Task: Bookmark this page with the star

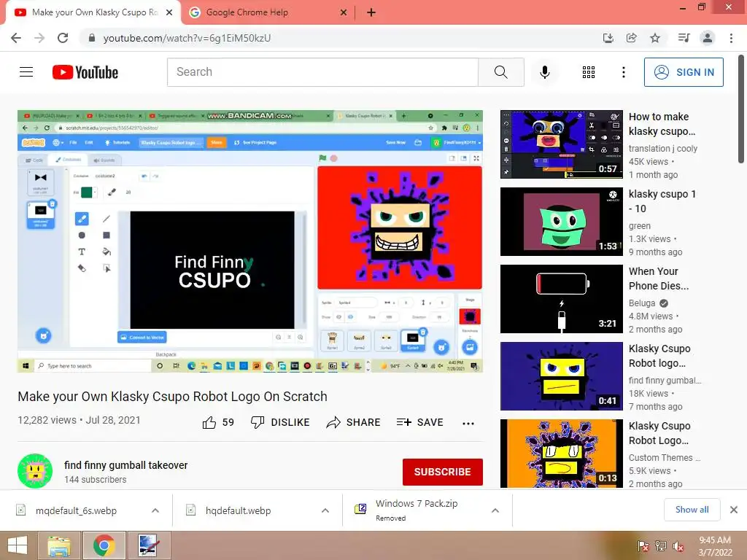Action: tap(655, 38)
